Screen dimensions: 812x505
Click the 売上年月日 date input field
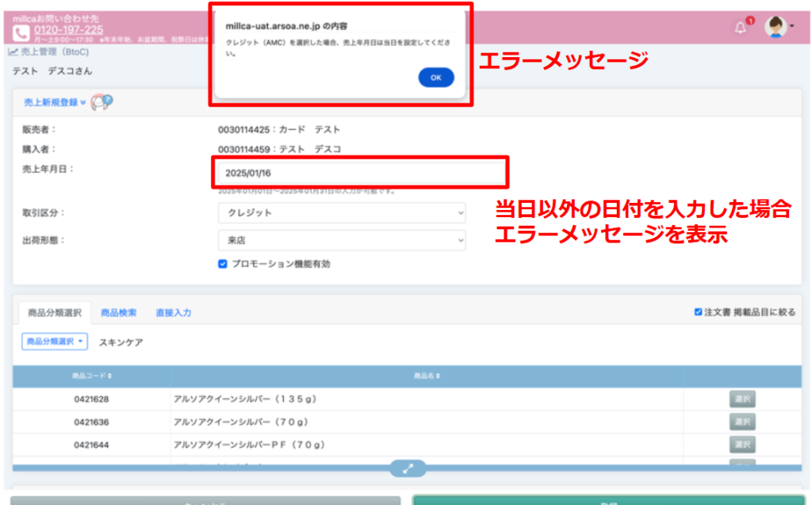[x=359, y=172]
